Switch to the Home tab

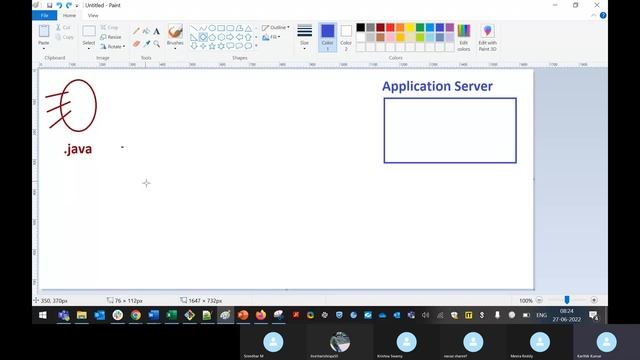pyautogui.click(x=69, y=16)
